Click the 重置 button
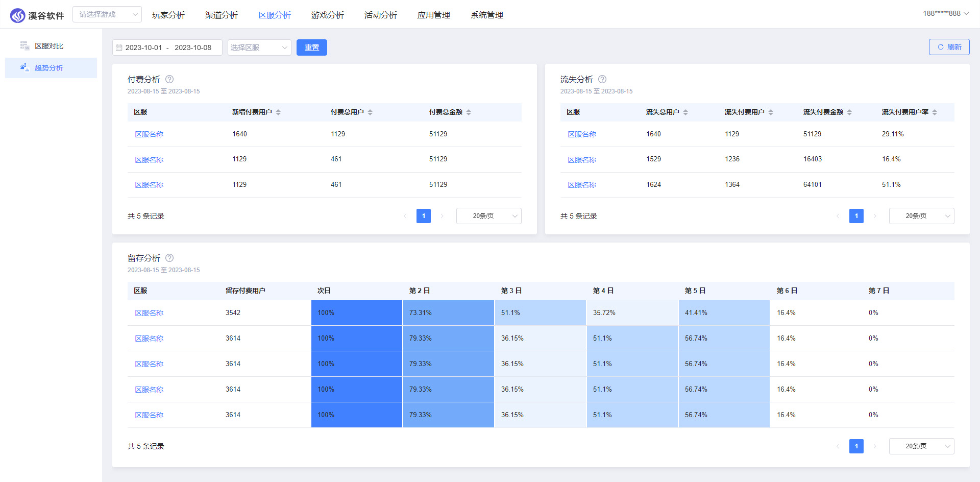Viewport: 980px width, 482px height. click(x=312, y=47)
